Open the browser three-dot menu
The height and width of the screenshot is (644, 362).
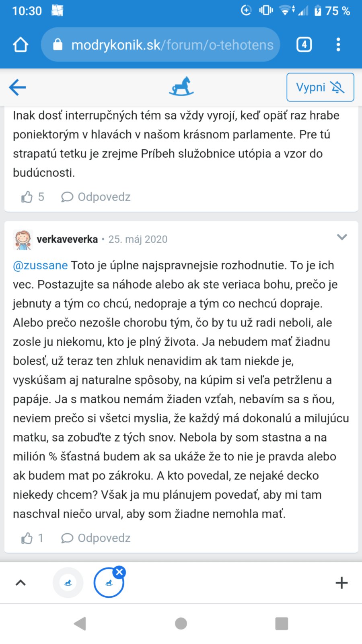point(338,45)
